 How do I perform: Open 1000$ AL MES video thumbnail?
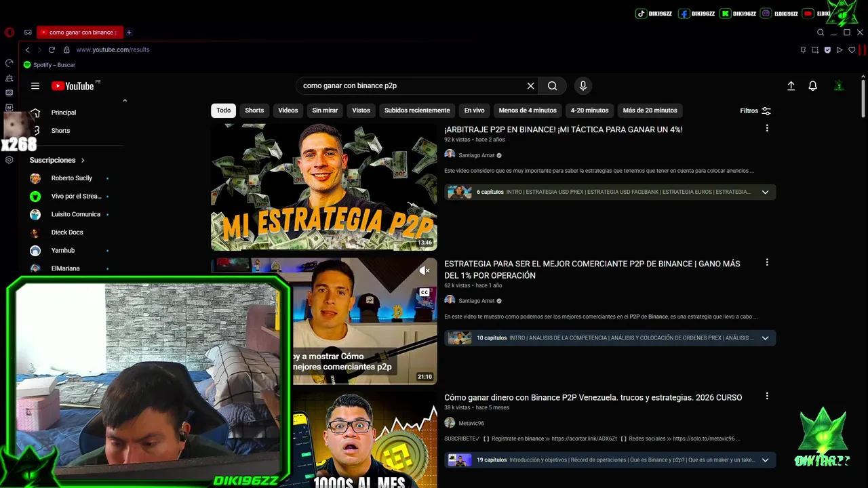(x=365, y=440)
